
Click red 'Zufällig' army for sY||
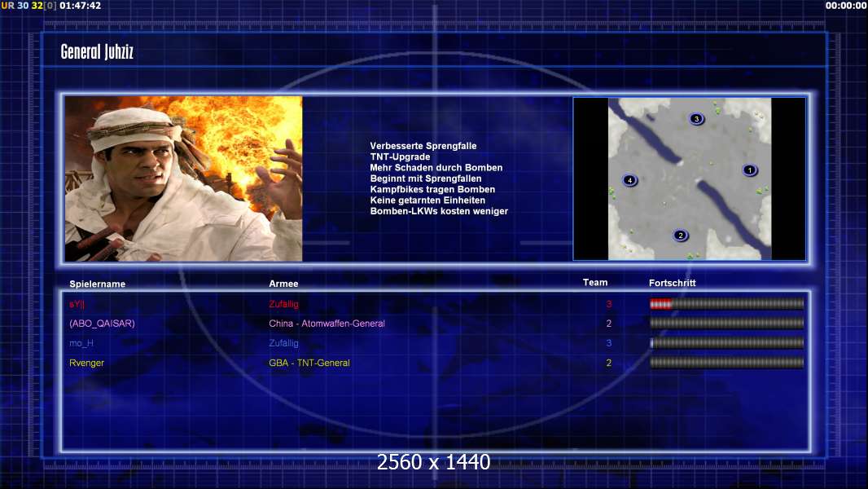(283, 304)
